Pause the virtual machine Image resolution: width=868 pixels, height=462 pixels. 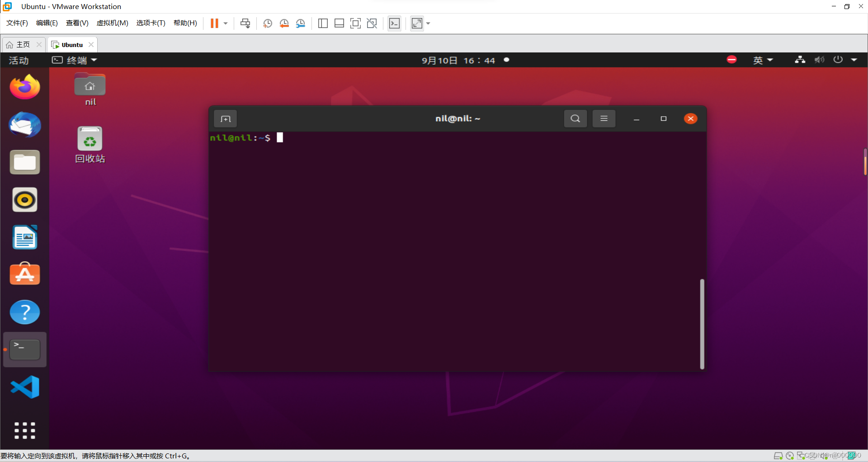(214, 24)
